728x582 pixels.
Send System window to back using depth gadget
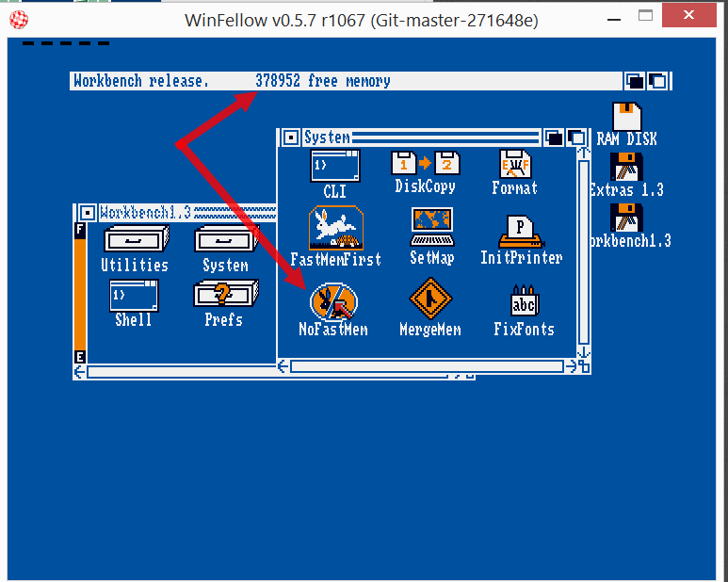point(554,137)
